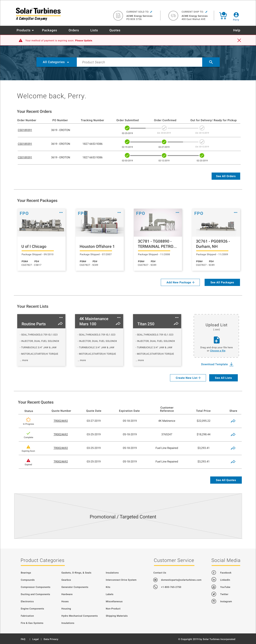Dismiss the payment expiring alert
This screenshot has height=644, width=256.
click(239, 40)
